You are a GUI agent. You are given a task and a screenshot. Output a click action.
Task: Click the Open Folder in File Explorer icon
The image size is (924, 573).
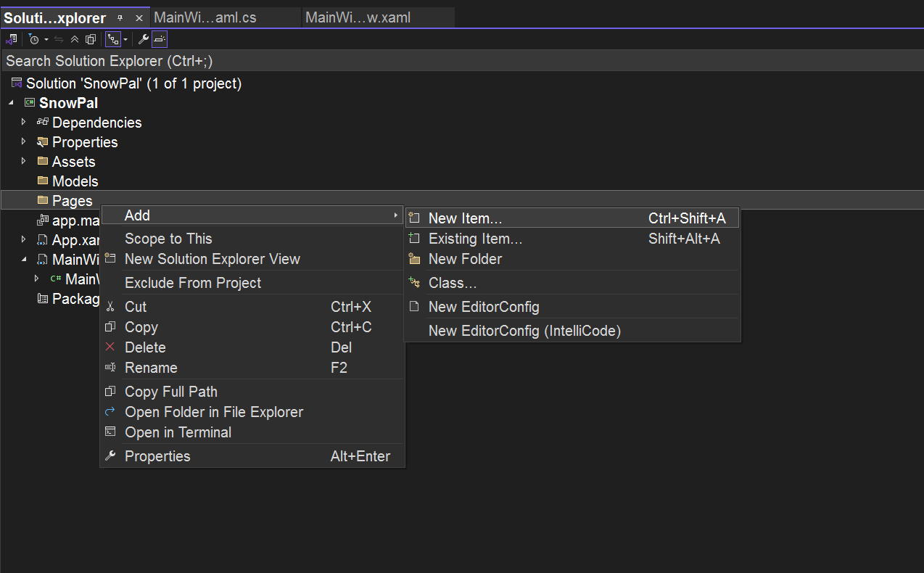click(110, 412)
